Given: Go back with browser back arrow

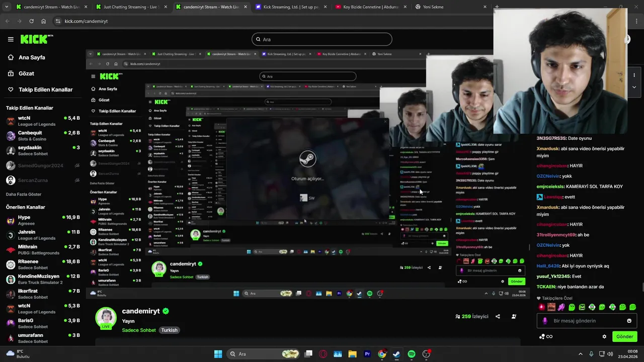Looking at the screenshot, I should click(x=7, y=21).
